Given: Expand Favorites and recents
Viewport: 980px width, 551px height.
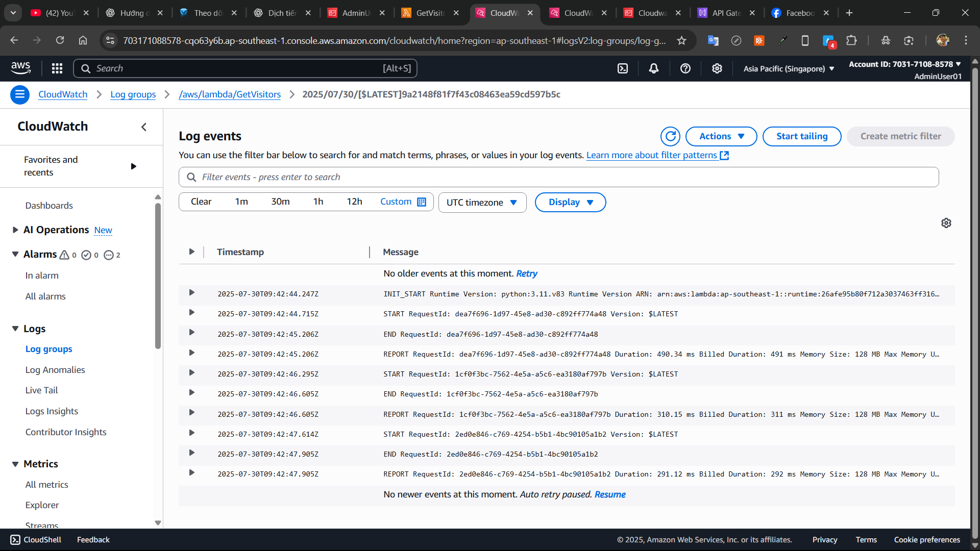Looking at the screenshot, I should pos(133,166).
